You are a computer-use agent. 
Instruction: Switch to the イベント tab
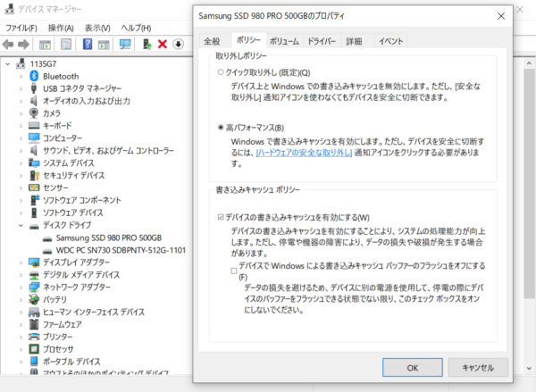point(391,41)
